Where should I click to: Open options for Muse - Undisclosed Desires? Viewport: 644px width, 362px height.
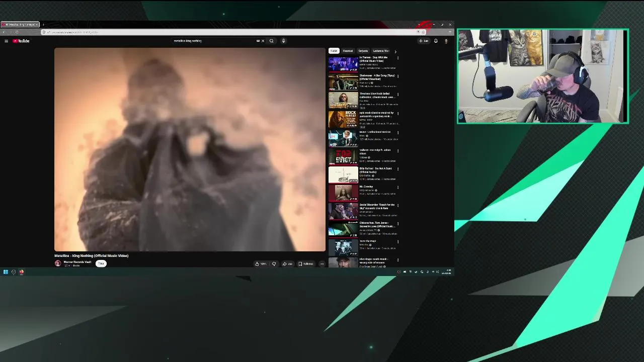(398, 132)
